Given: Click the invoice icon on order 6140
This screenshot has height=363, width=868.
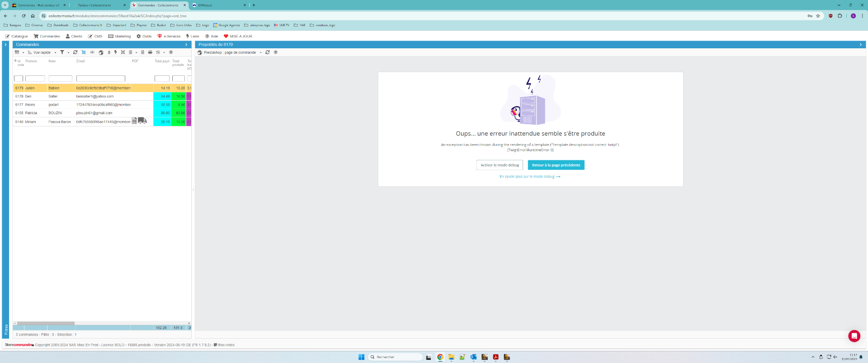Looking at the screenshot, I should tap(134, 121).
